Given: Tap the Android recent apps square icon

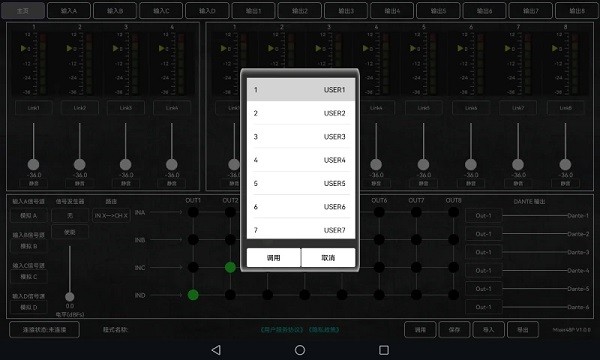Looking at the screenshot, I should 384,350.
